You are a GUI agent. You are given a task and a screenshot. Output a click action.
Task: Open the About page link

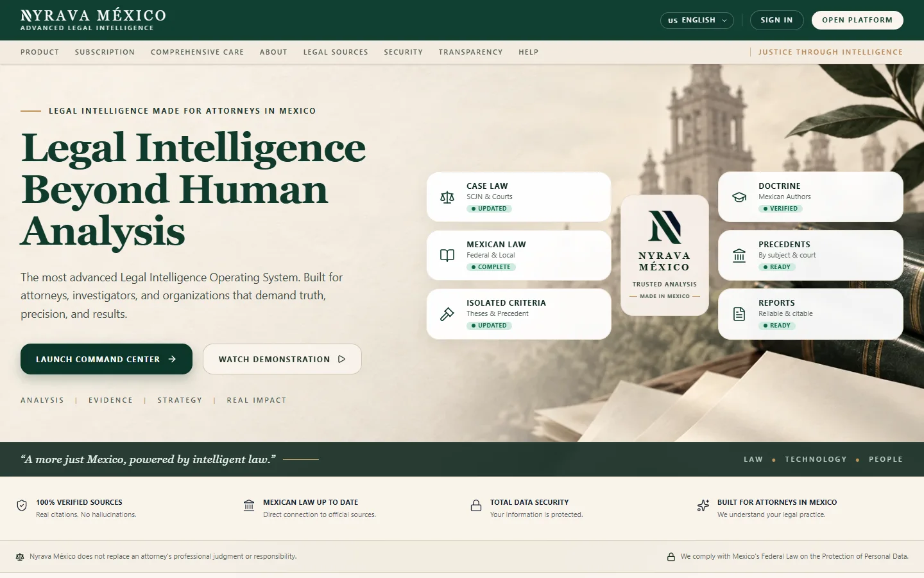point(273,52)
